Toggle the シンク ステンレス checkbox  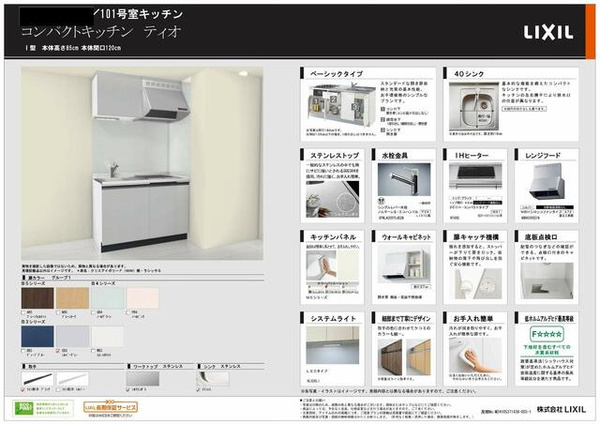click(x=199, y=388)
